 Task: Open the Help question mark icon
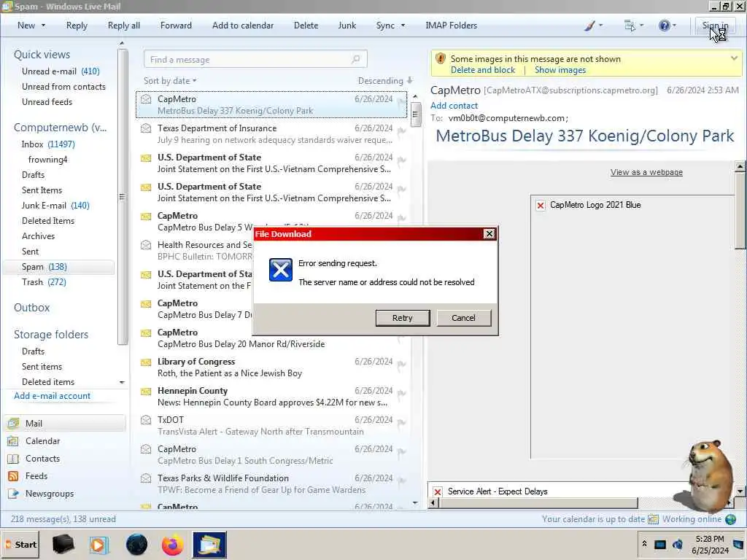tap(664, 26)
